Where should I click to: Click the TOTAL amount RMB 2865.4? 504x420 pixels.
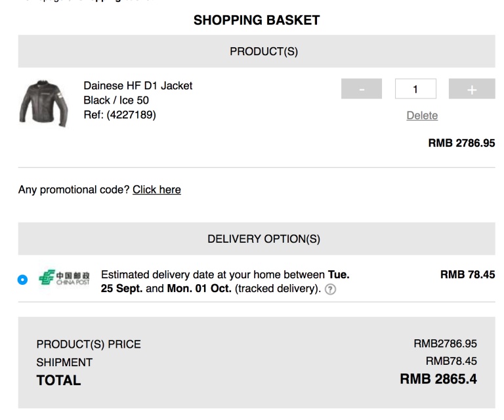[438, 379]
